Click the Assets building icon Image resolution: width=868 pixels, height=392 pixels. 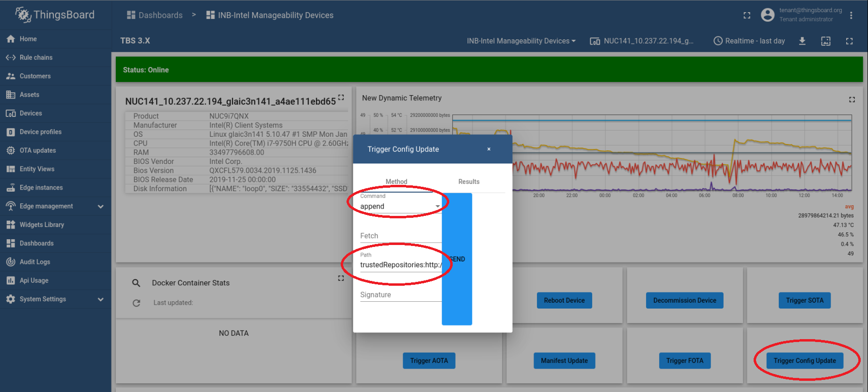point(11,95)
